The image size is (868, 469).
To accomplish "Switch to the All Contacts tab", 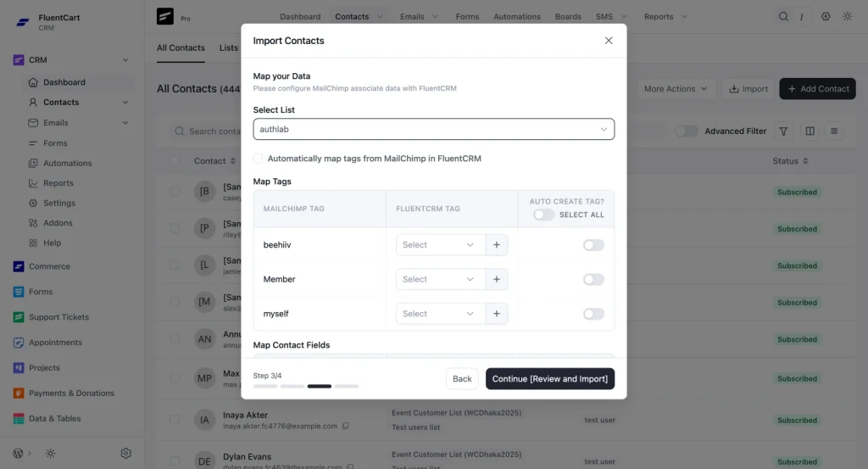I will tap(181, 47).
